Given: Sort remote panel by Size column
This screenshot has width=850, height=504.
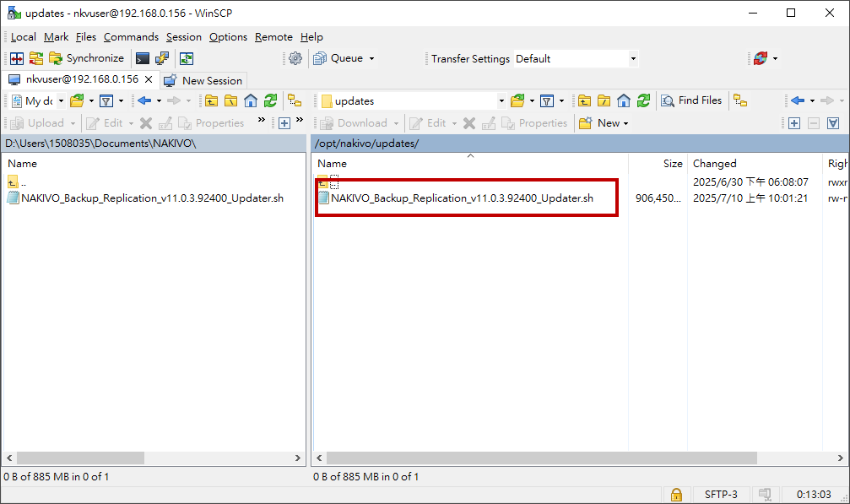Looking at the screenshot, I should 658,163.
